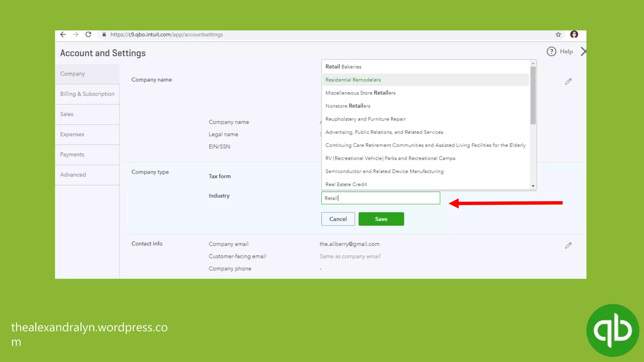The height and width of the screenshot is (362, 644).
Task: Open the browser profile avatar
Action: 574,35
